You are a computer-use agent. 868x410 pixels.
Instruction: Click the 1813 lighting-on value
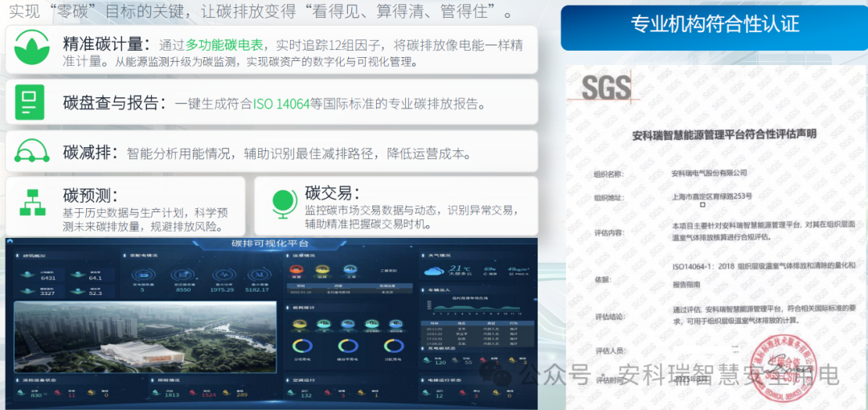tap(172, 395)
